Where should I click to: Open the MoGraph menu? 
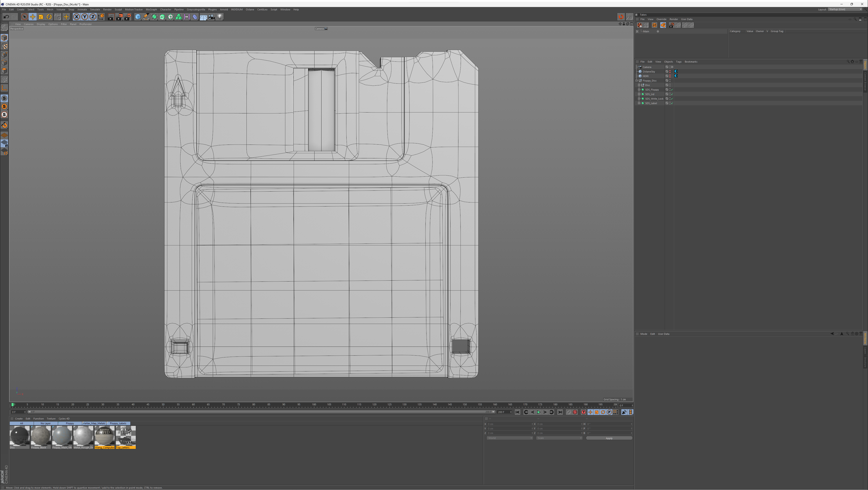(x=151, y=9)
